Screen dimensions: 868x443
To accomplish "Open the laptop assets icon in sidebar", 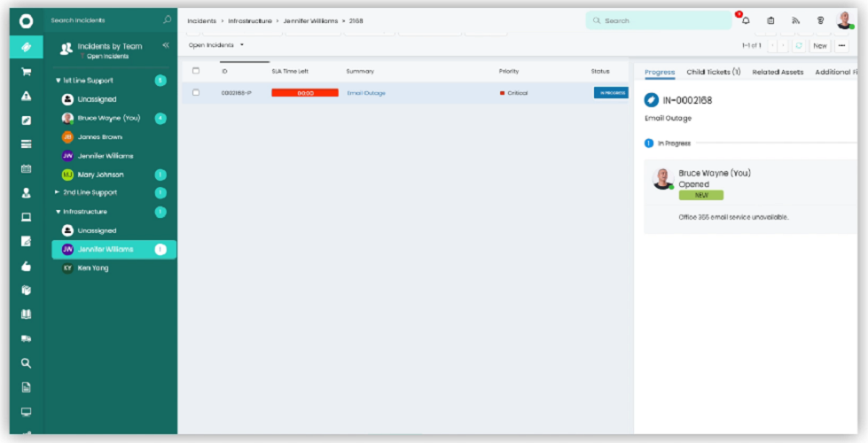I will (x=26, y=217).
